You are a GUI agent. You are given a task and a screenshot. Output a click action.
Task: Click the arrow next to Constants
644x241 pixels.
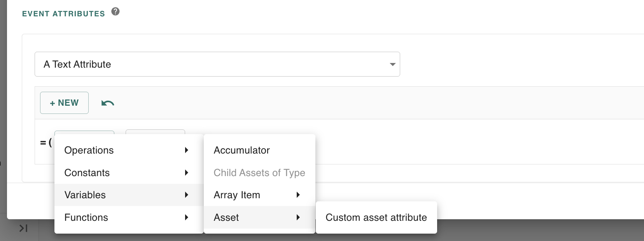pyautogui.click(x=187, y=173)
